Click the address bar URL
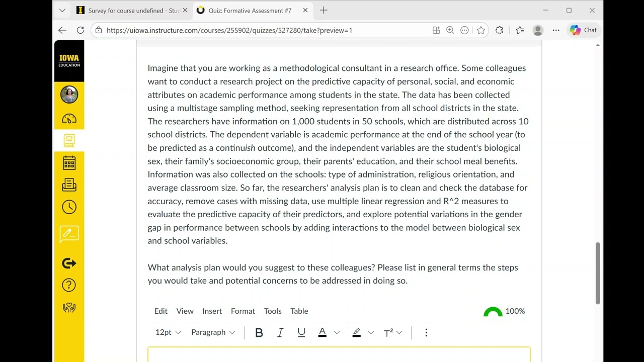This screenshot has width=644, height=362. (x=229, y=30)
